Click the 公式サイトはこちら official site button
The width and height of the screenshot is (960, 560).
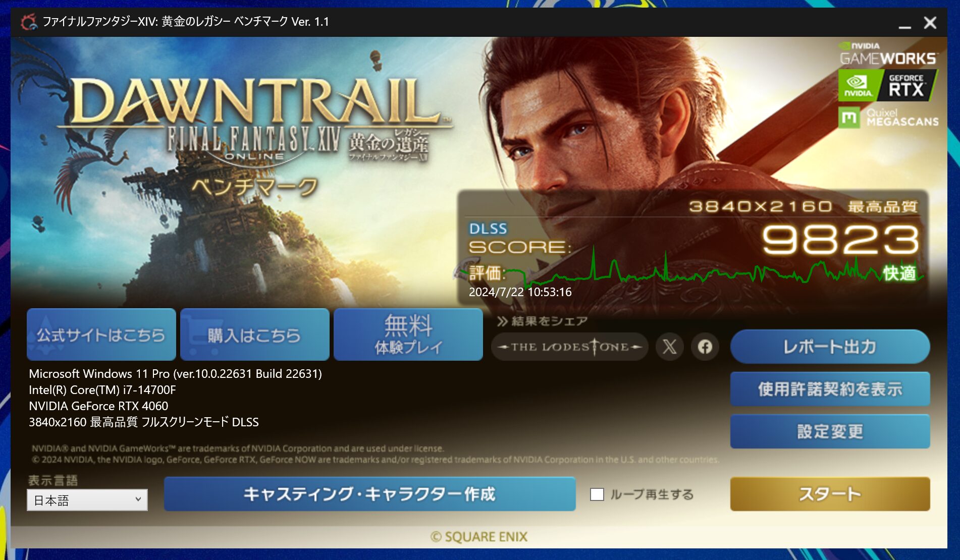tap(101, 334)
